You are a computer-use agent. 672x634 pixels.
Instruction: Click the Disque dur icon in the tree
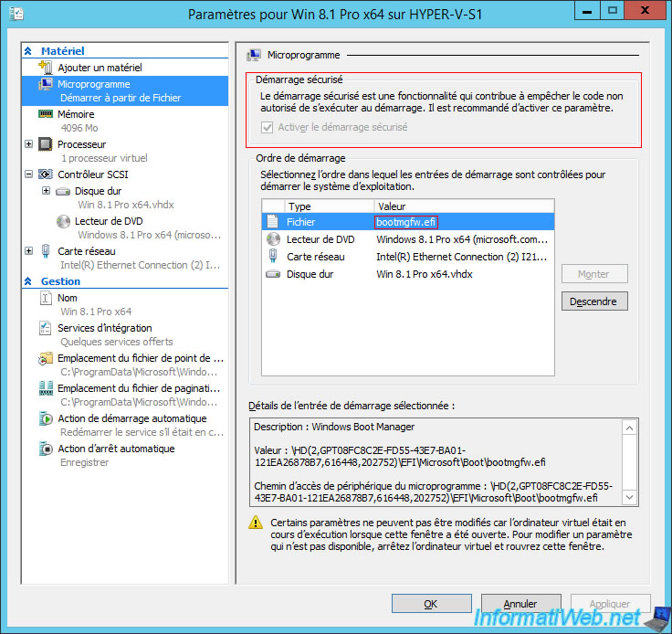point(63,191)
